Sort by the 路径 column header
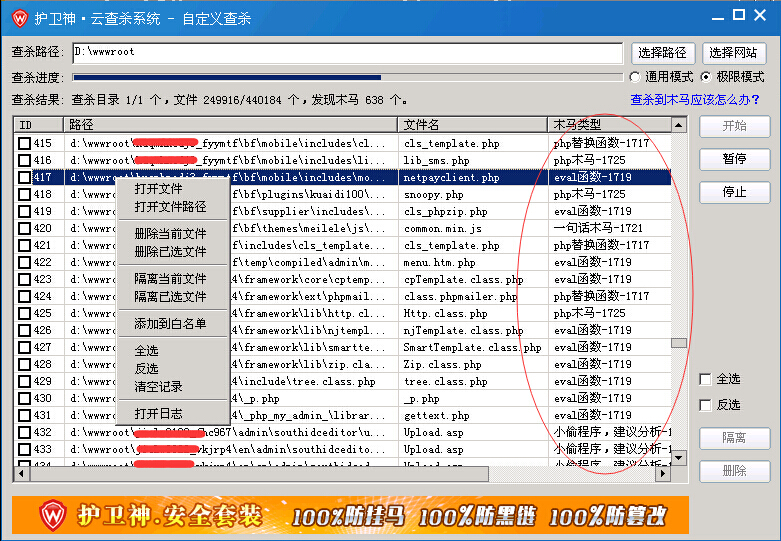This screenshot has height=541, width=781. click(x=231, y=125)
